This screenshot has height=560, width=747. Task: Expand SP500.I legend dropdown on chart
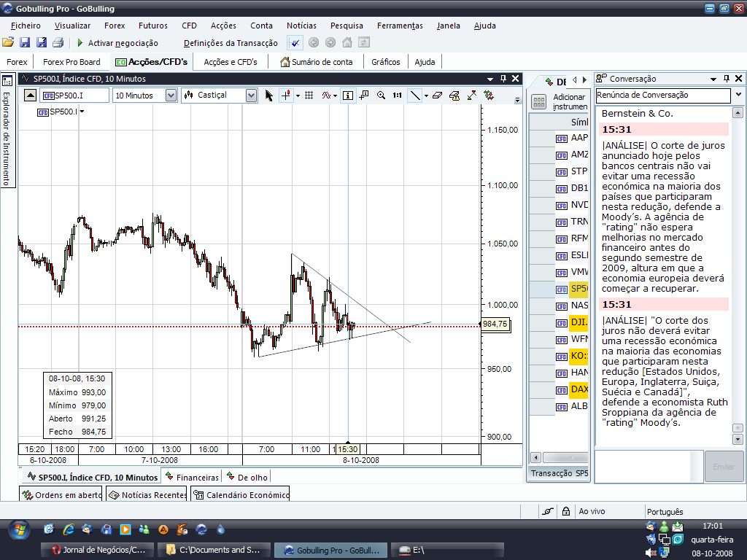click(x=82, y=112)
